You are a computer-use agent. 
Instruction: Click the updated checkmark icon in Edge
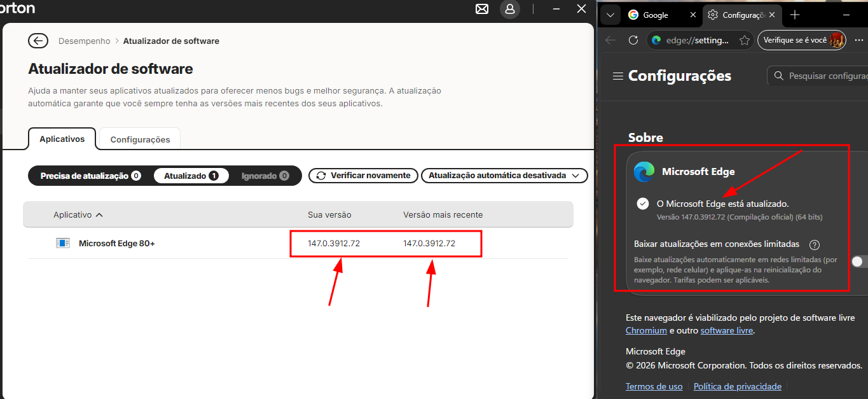(x=642, y=204)
